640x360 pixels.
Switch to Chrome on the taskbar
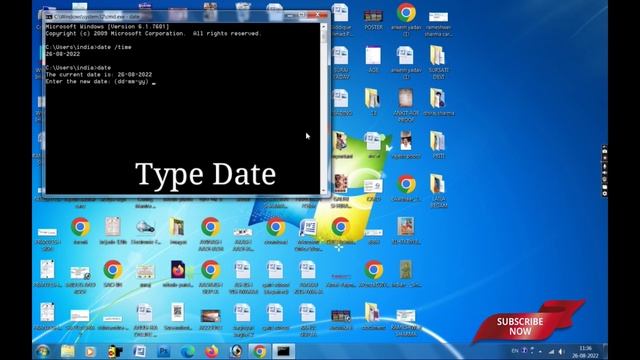(260, 351)
